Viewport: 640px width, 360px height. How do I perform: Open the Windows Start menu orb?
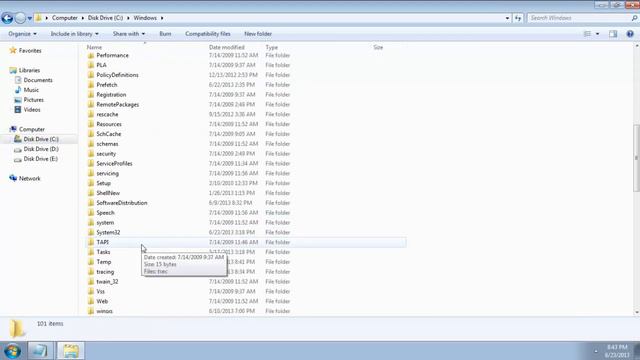[x=12, y=351]
